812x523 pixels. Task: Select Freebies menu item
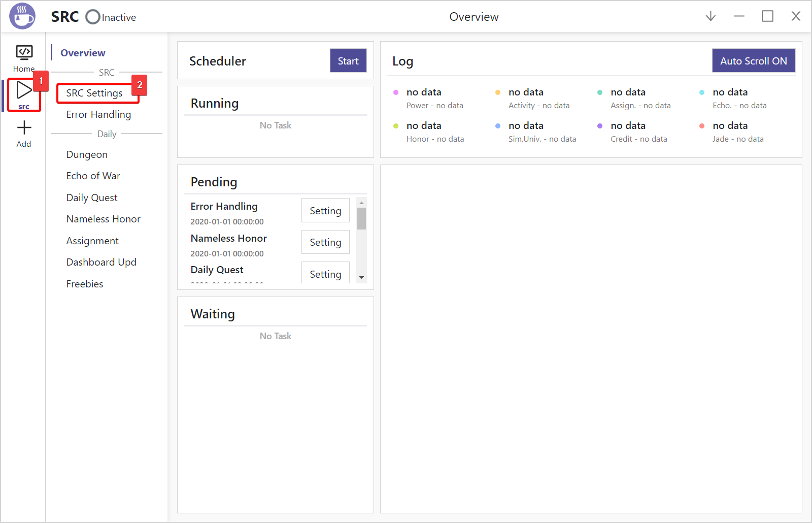(x=85, y=284)
